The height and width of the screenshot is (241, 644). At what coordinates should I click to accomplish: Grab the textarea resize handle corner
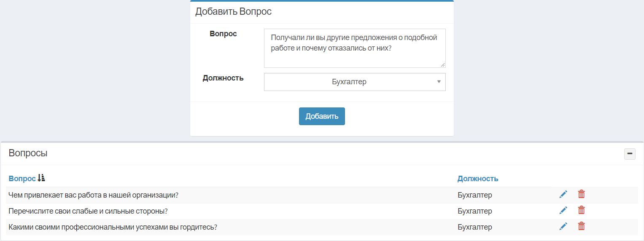coord(443,65)
